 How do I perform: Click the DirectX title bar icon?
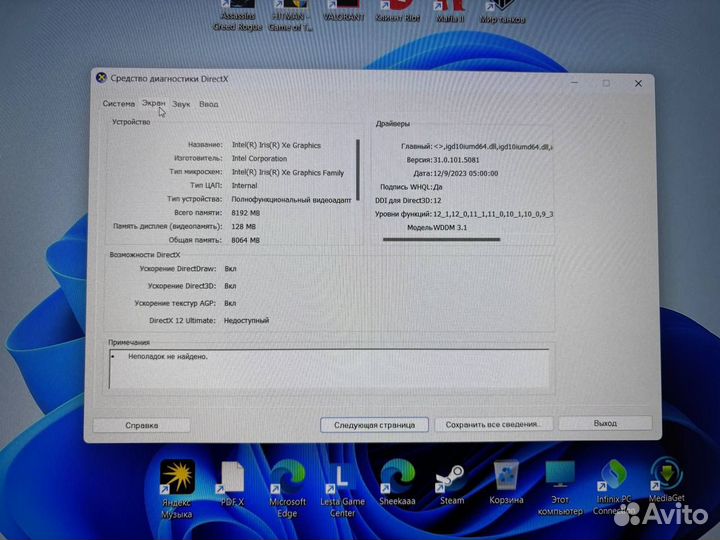pos(100,78)
